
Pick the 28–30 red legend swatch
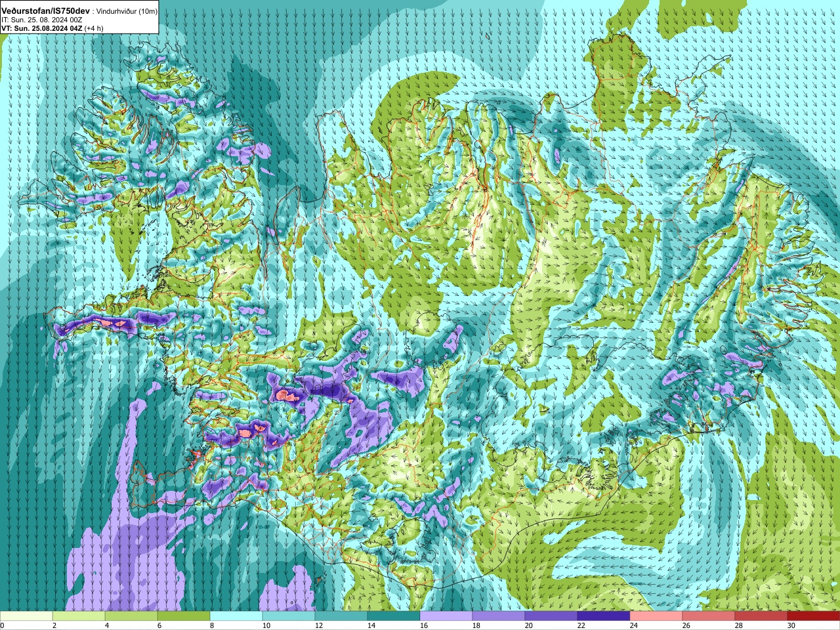pyautogui.click(x=761, y=616)
